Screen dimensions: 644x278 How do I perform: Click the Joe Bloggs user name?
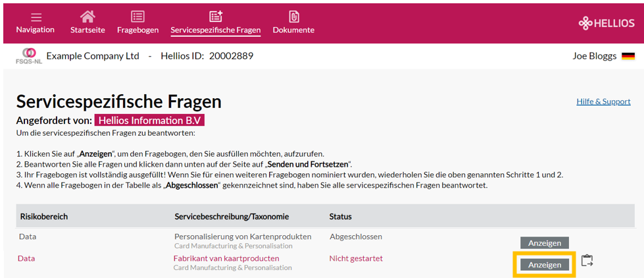[594, 57]
